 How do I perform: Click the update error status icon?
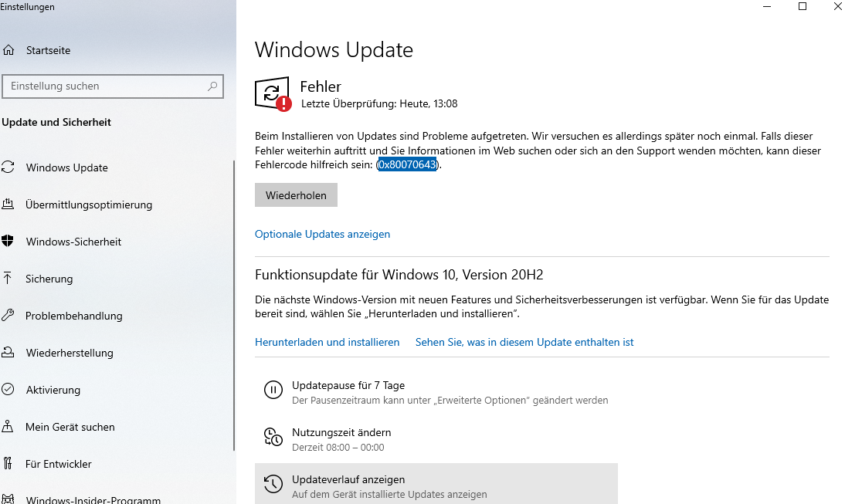273,94
